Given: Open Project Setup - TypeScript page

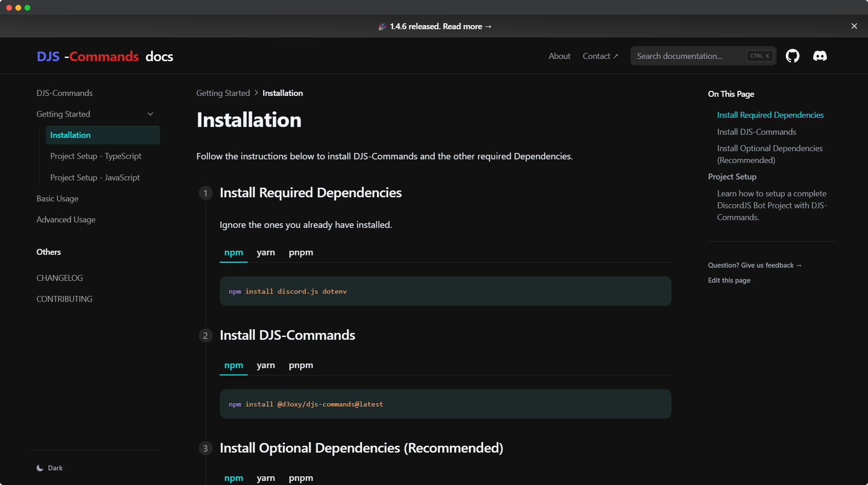Looking at the screenshot, I should (95, 156).
